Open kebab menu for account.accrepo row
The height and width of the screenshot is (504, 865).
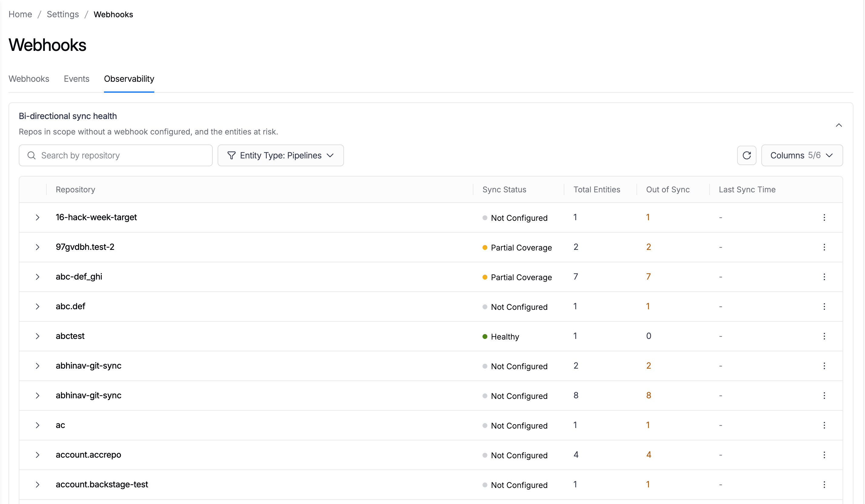pos(824,455)
